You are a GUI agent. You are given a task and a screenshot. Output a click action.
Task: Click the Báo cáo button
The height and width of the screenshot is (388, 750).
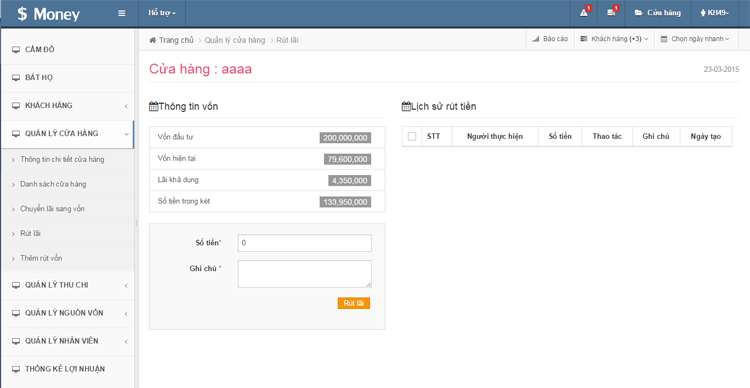550,39
